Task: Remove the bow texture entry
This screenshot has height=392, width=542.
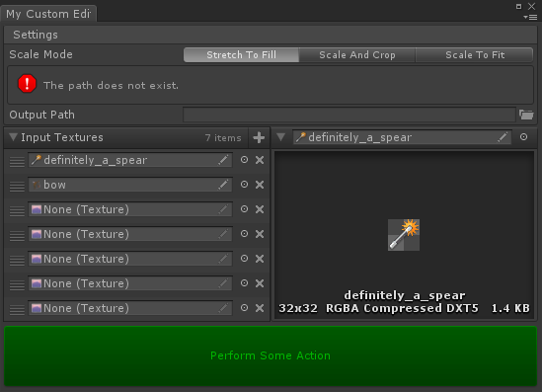Action: (260, 185)
